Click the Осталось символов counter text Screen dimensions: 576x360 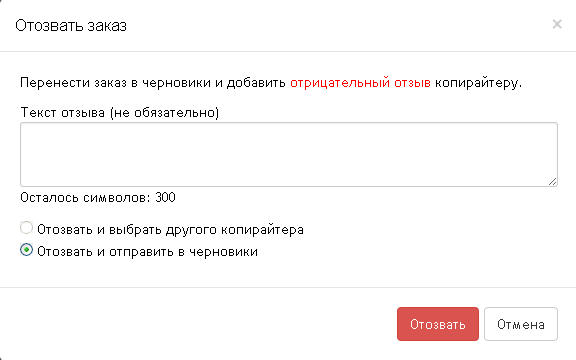tap(98, 198)
